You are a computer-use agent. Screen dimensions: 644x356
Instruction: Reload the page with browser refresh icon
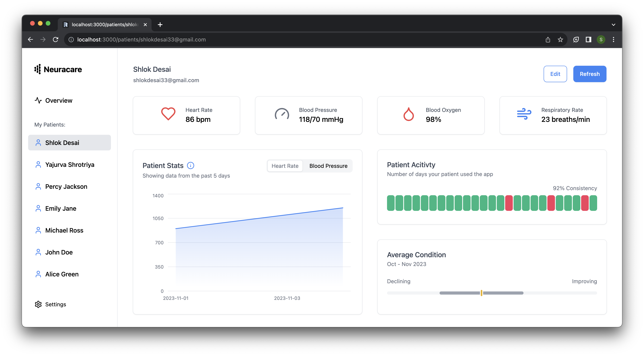(x=55, y=40)
